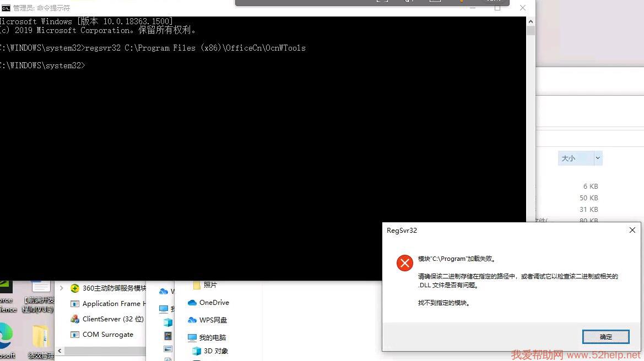Open the 照片 folder
This screenshot has height=361, width=644.
coord(210,285)
